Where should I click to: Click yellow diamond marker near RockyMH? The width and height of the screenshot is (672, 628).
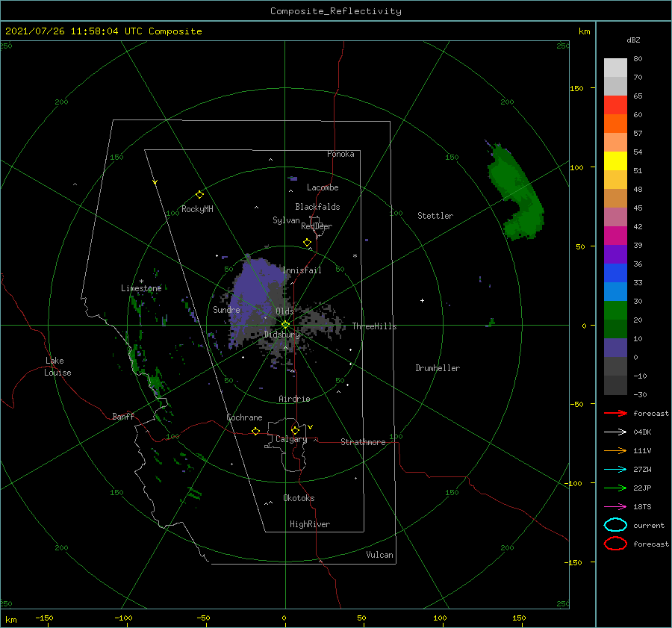(199, 195)
